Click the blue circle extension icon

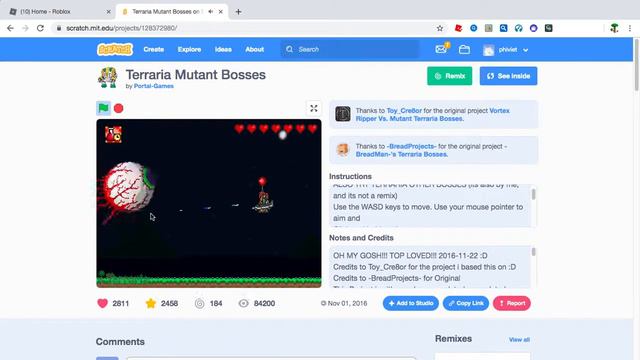[473, 28]
